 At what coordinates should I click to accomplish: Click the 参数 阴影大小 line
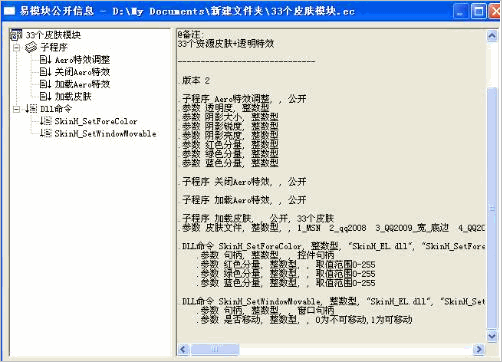[x=230, y=117]
